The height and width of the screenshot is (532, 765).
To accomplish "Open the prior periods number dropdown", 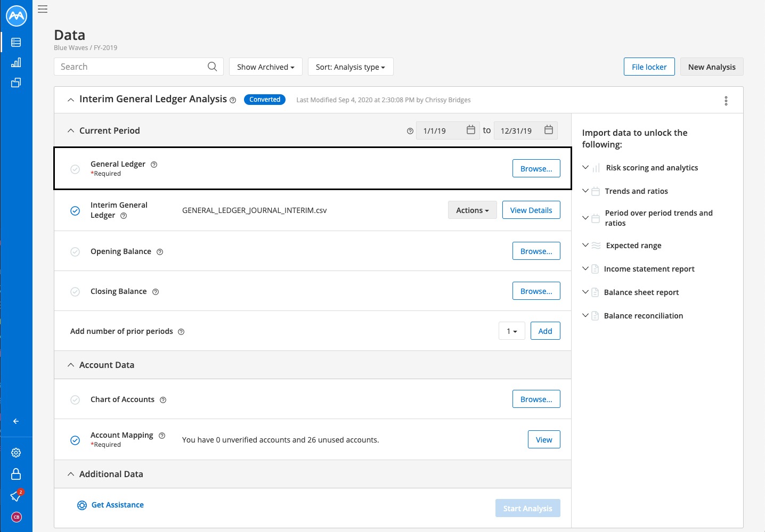I will tap(512, 331).
